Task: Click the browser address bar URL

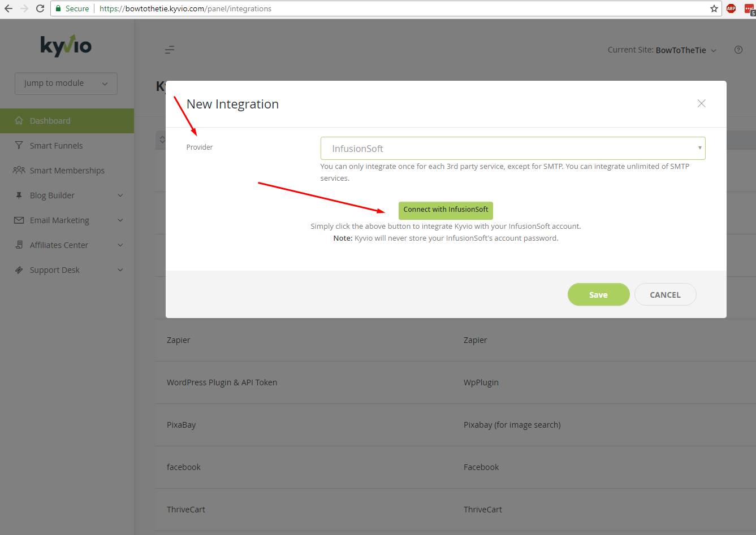Action: click(x=185, y=8)
